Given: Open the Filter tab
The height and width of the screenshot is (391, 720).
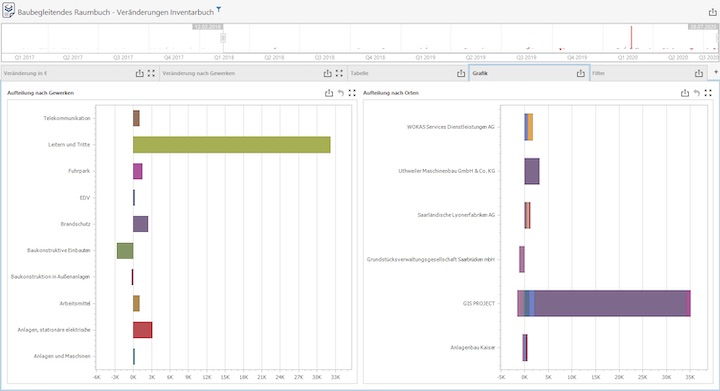Looking at the screenshot, I should coord(598,73).
